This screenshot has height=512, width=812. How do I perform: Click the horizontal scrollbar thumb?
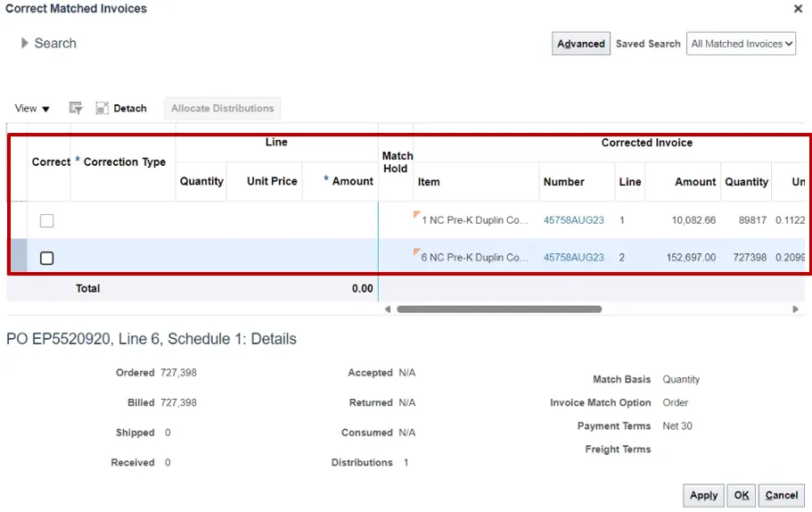click(499, 310)
